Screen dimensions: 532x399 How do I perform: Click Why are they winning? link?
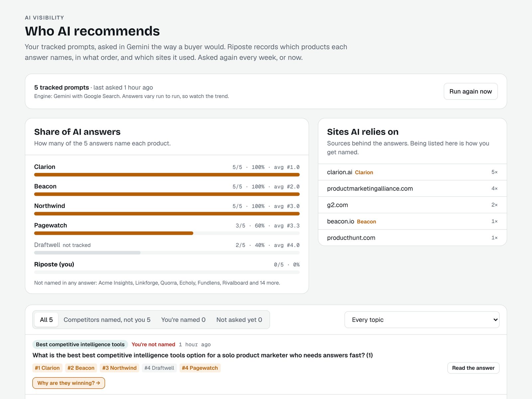69,383
